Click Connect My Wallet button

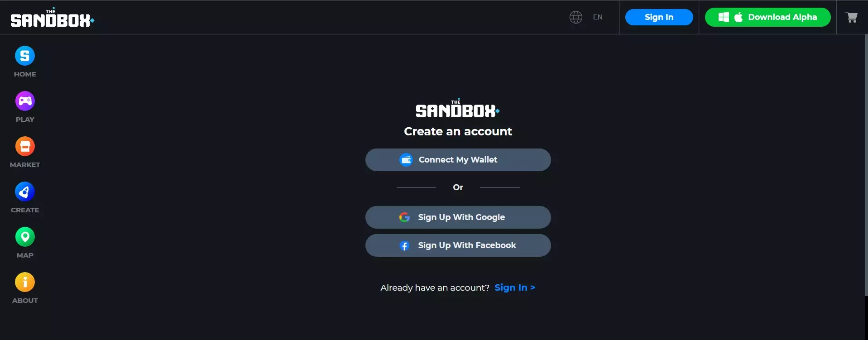click(458, 160)
